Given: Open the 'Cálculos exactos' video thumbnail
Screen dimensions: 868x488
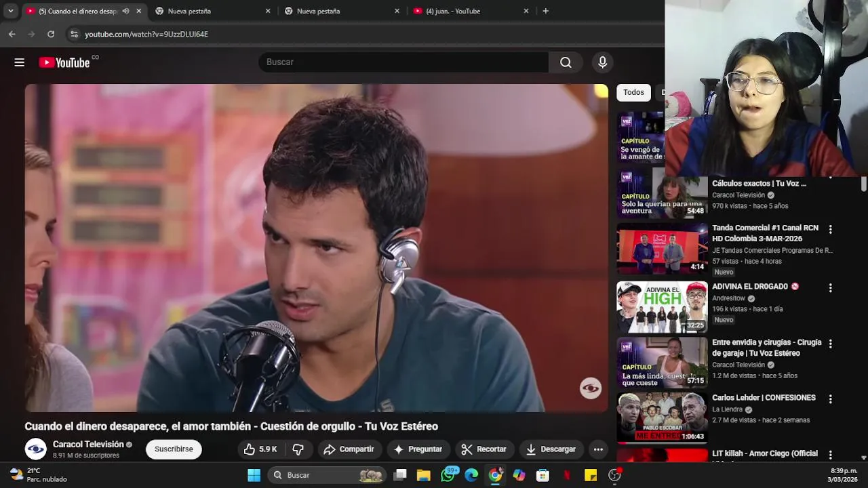Looking at the screenshot, I should pos(662,192).
